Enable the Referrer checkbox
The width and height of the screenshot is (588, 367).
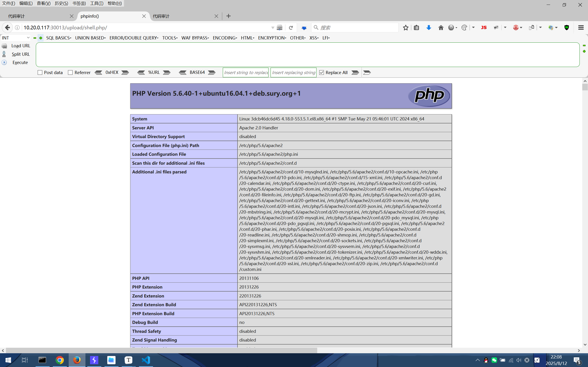(x=71, y=72)
